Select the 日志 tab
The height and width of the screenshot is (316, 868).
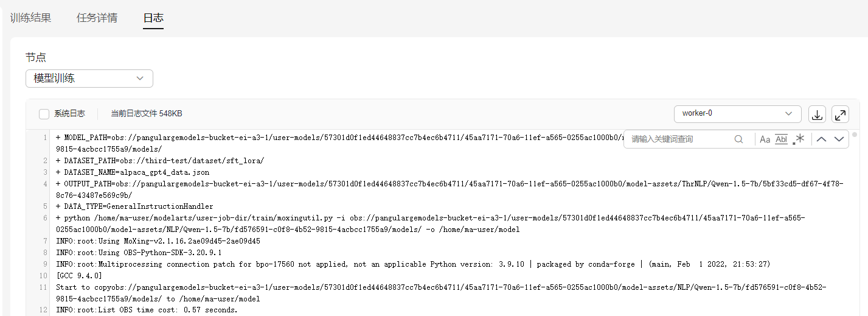click(x=153, y=18)
